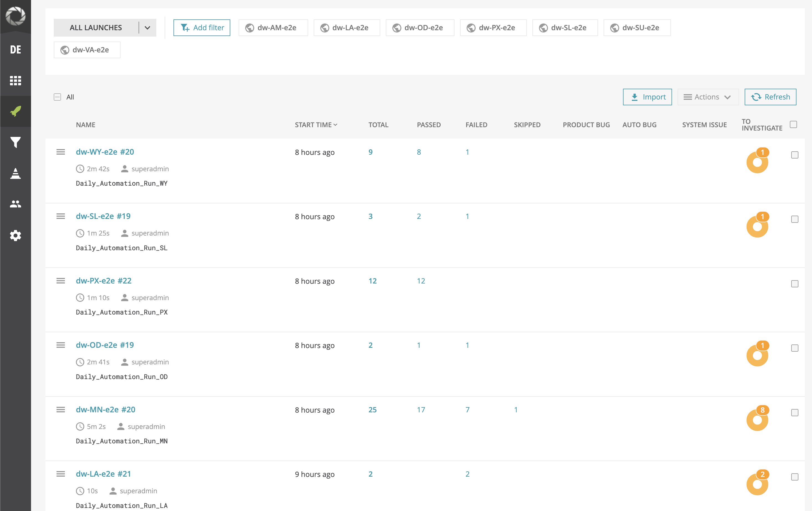The width and height of the screenshot is (812, 511).
Task: Select the checkbox for dw-SL-e2e #19
Action: tap(795, 219)
